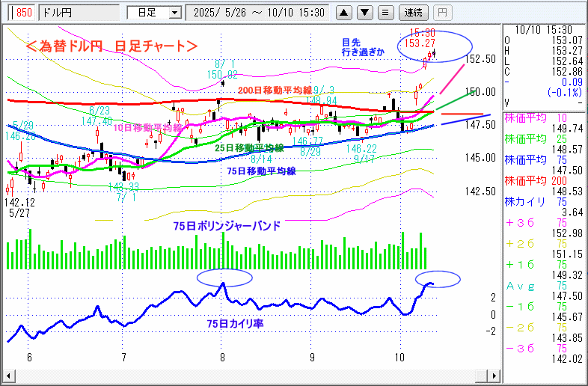This screenshot has width=588, height=386.
Task: Open the 日足 timeframe dropdown
Action: coord(154,13)
